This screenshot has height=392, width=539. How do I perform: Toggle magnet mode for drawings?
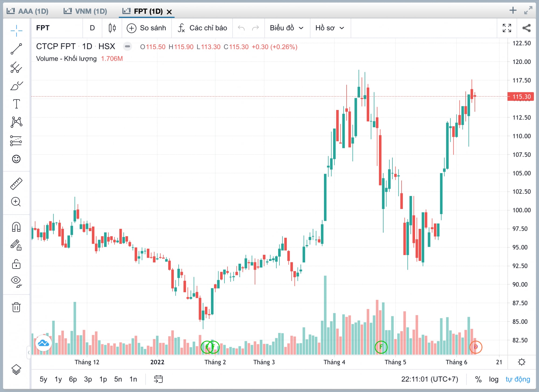(x=16, y=227)
